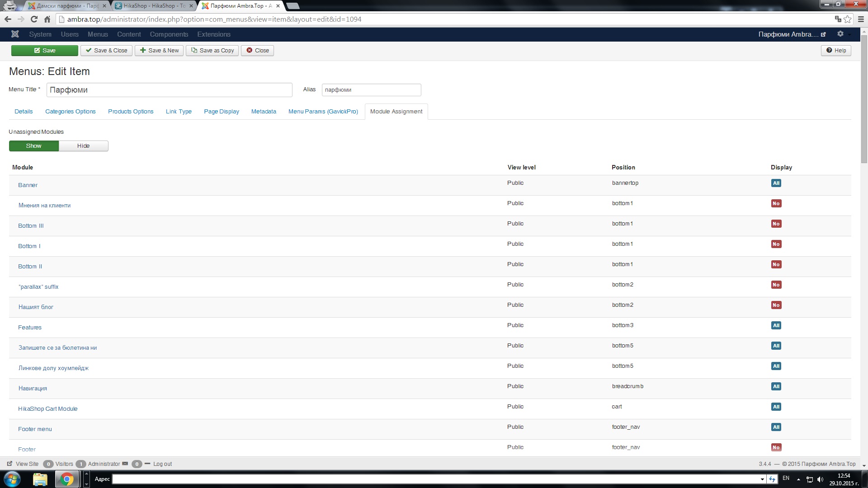Open the Навигация module link
Screen dimensions: 868x488
point(33,389)
